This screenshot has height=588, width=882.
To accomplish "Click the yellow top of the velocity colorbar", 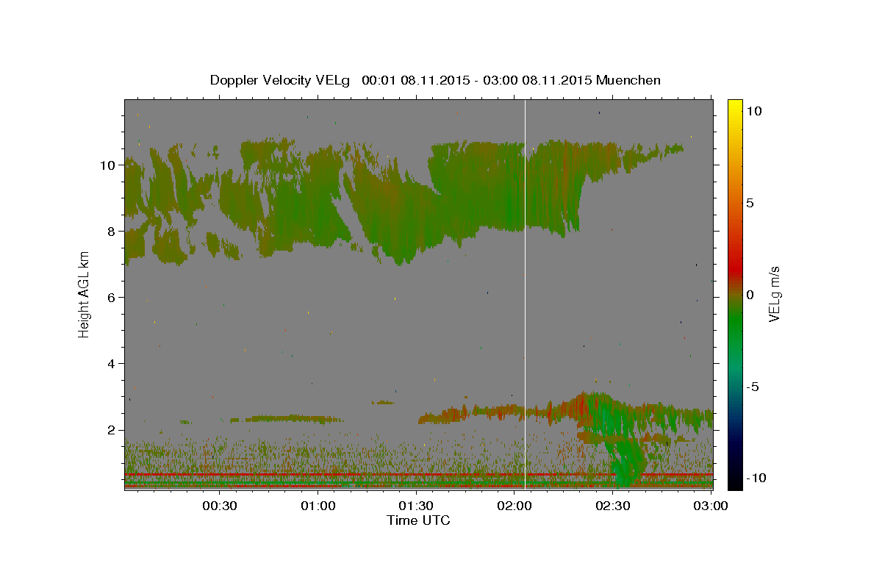I will [x=735, y=107].
